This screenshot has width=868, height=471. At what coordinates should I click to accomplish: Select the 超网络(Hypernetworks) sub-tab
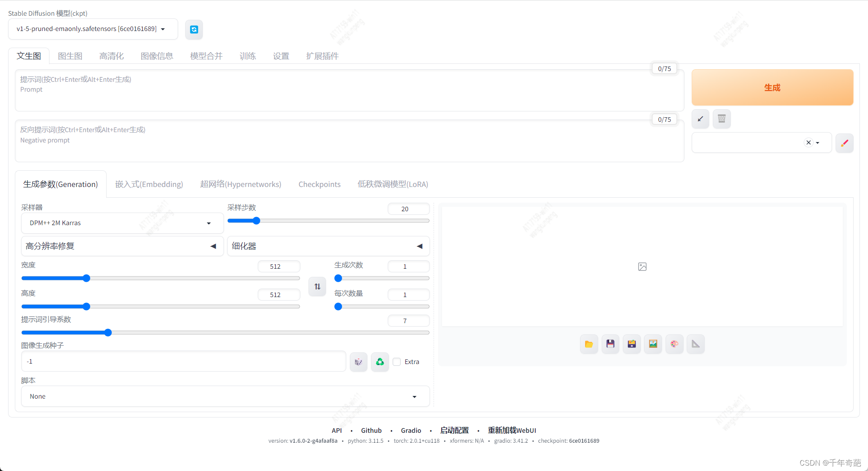[241, 184]
